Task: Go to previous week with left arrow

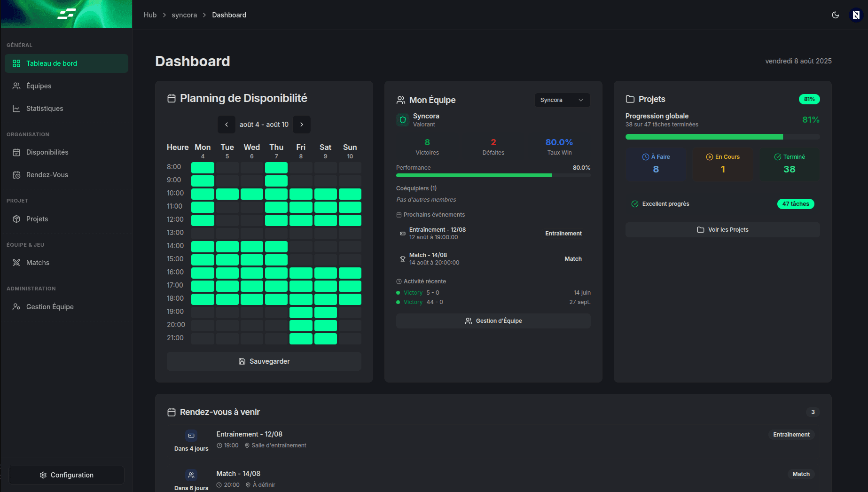Action: pos(227,124)
